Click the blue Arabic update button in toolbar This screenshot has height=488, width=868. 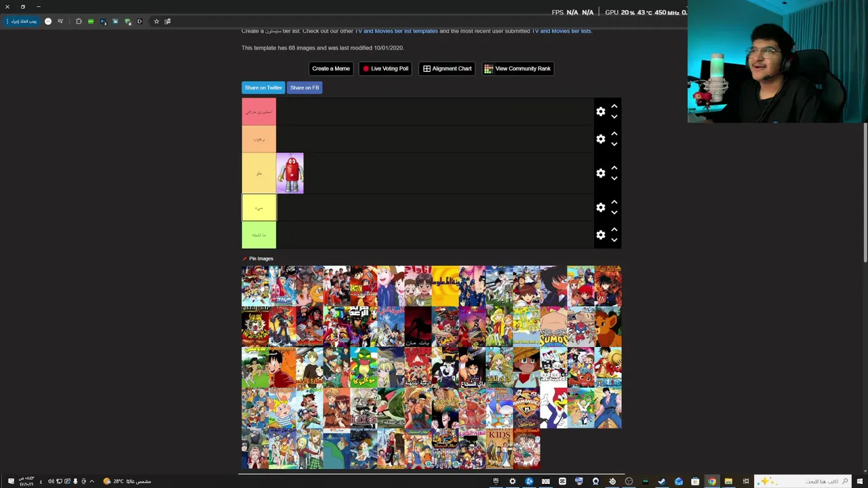click(x=22, y=22)
